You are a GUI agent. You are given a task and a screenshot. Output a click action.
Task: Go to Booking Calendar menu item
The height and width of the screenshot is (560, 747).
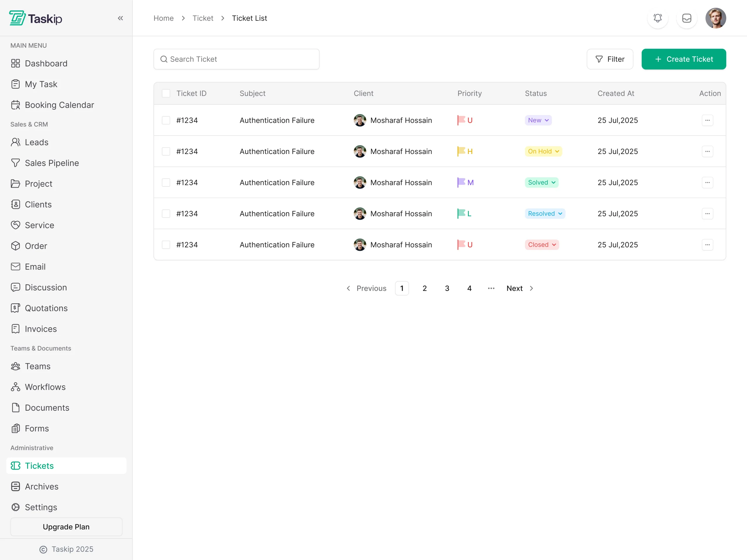[59, 105]
